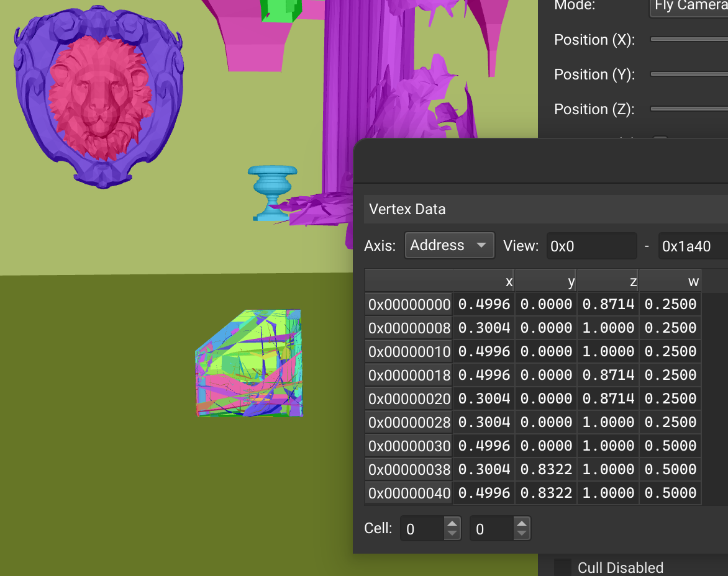Click y cell 0.8322 in row 0x00000040
728x576 pixels.
tap(546, 493)
